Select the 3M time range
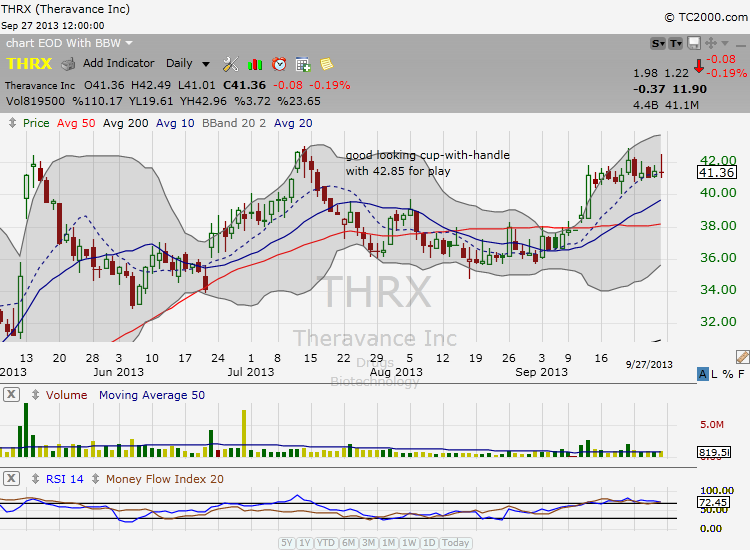 click(x=368, y=543)
